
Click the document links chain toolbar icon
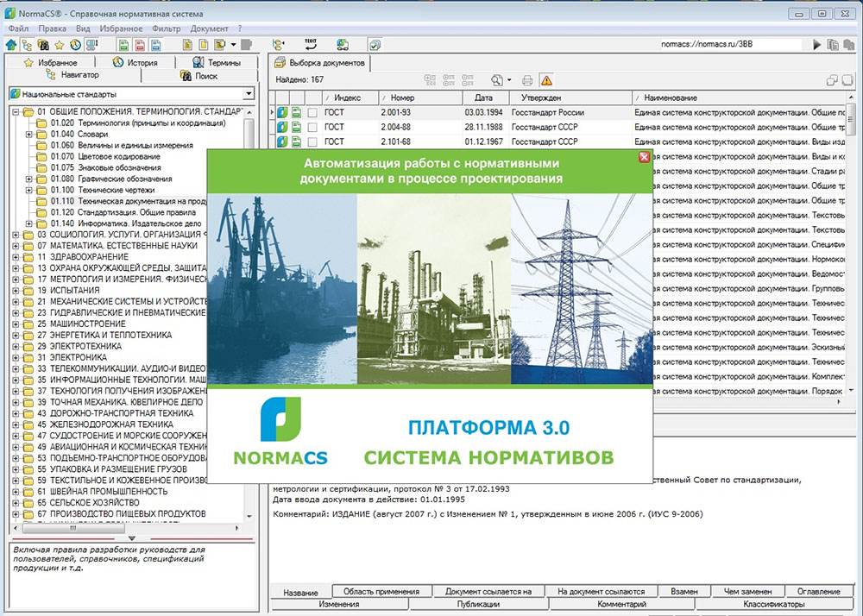343,45
